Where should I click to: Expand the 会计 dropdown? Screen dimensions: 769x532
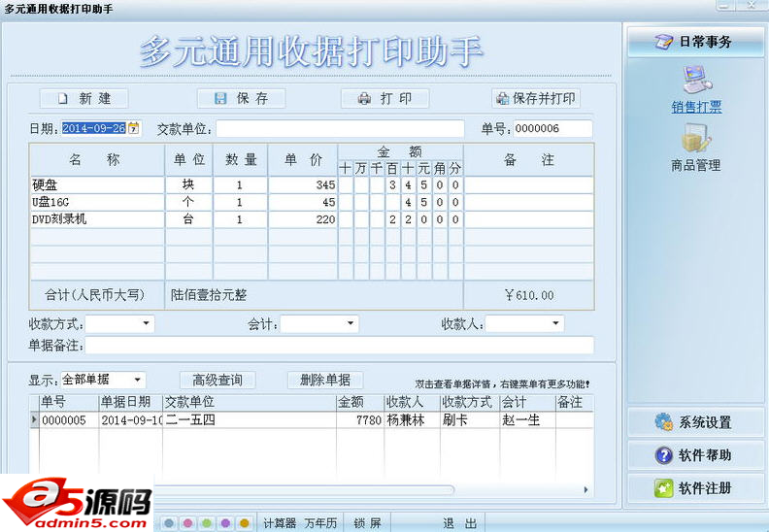coord(351,323)
